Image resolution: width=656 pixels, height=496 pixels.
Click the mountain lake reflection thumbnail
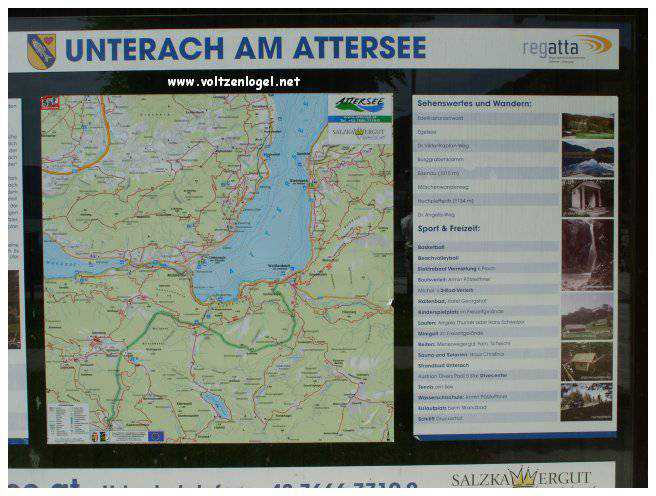point(587,159)
